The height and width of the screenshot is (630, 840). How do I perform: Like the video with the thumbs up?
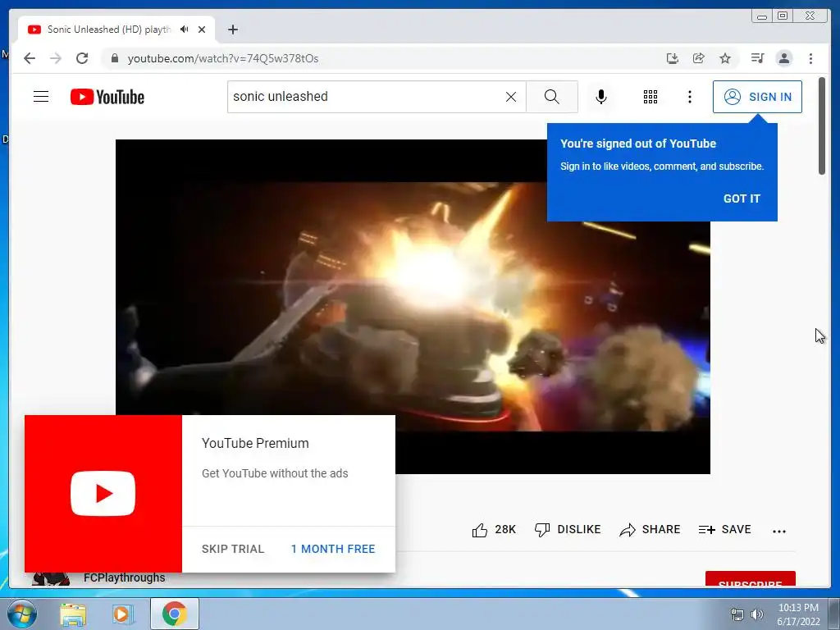[x=480, y=530]
